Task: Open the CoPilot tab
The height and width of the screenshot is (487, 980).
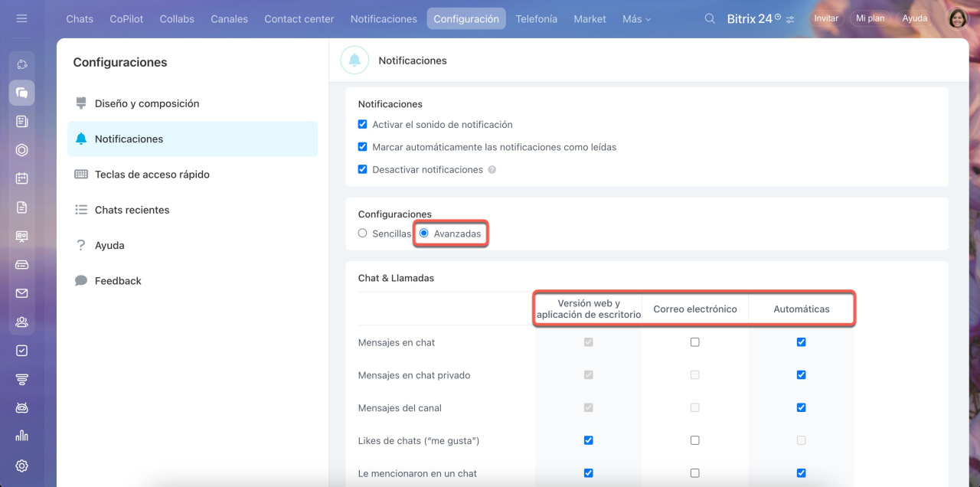Action: coord(126,19)
